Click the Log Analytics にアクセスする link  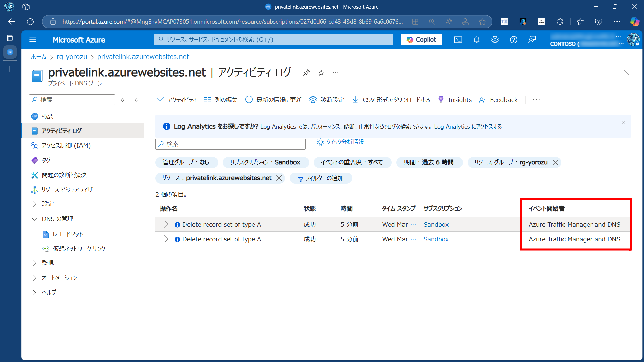point(468,127)
